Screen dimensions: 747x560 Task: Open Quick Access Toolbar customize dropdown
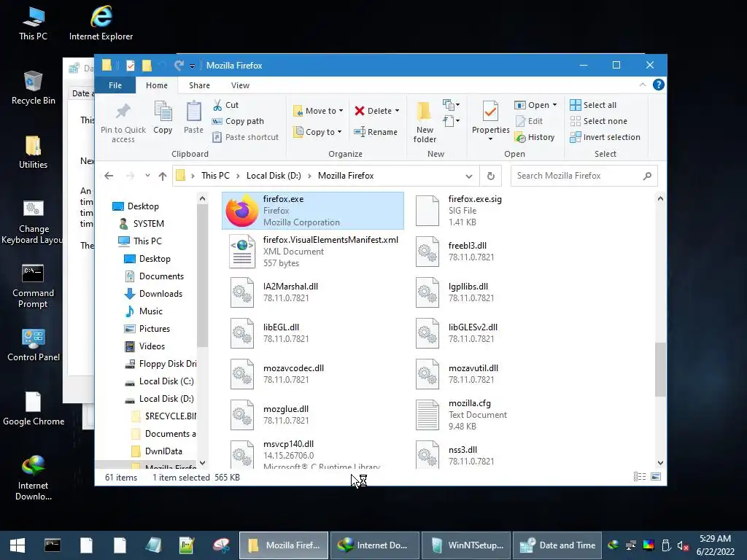tap(192, 66)
